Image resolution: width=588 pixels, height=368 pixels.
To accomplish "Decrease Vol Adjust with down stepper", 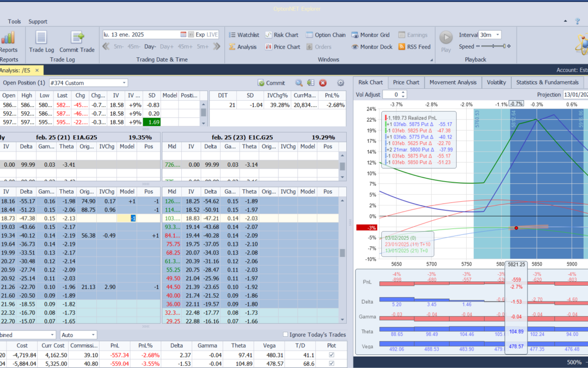I will [x=403, y=96].
